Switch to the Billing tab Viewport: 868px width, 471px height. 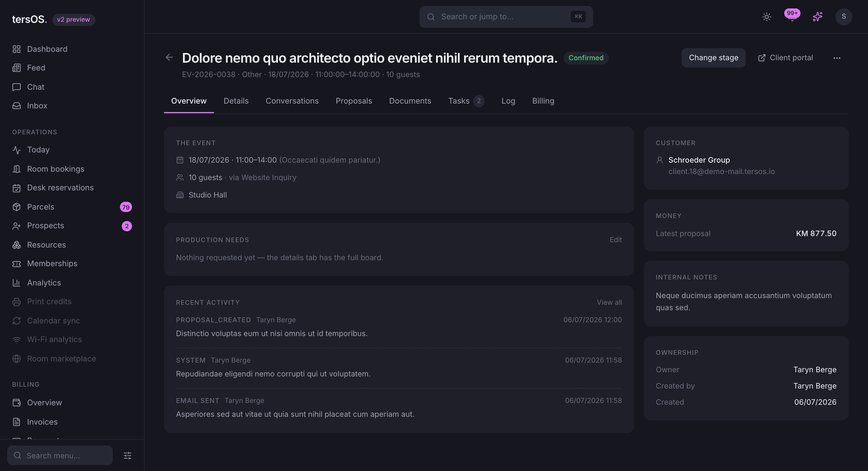[543, 101]
